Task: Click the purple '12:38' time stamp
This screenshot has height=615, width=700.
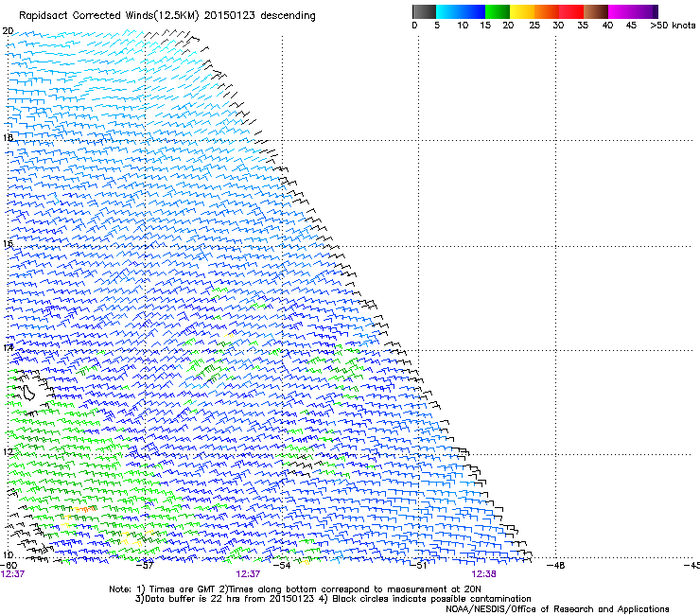Action: [484, 574]
